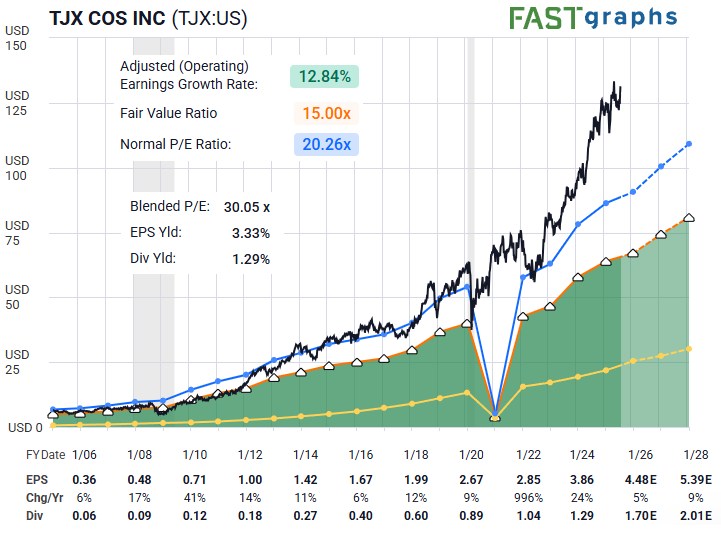Click the FASTgraphs logo
Image resolution: width=721 pixels, height=536 pixels.
[x=593, y=18]
